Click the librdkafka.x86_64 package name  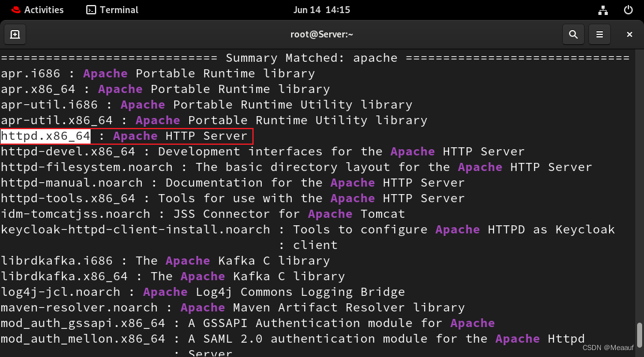(64, 276)
